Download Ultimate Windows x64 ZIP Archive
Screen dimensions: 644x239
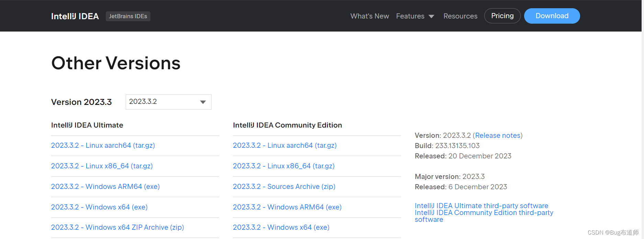(x=117, y=227)
